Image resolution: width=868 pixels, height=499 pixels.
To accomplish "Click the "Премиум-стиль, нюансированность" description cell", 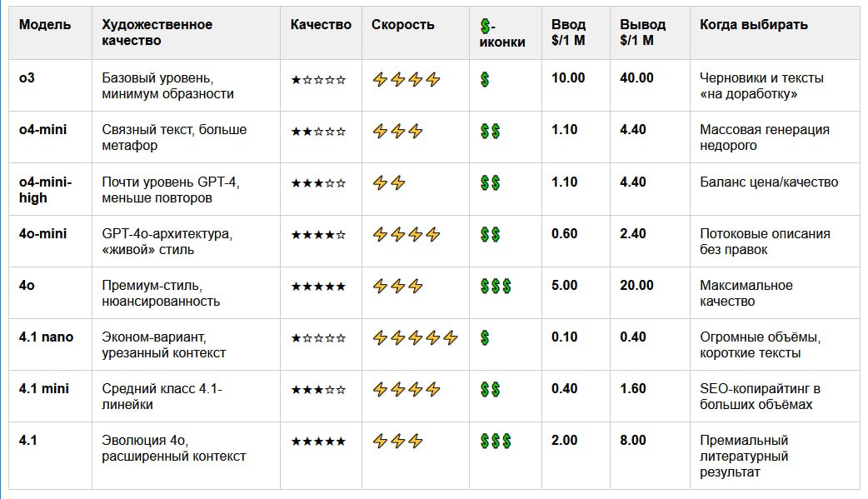I will coord(161,293).
